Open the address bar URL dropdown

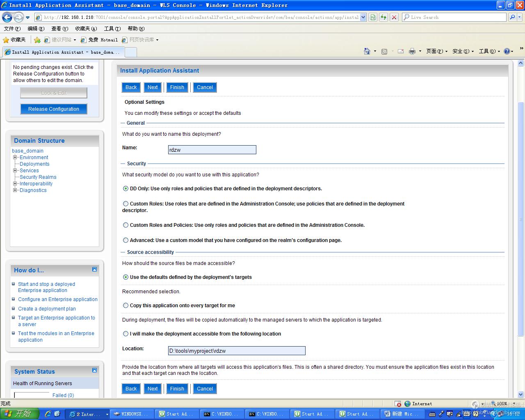[363, 17]
